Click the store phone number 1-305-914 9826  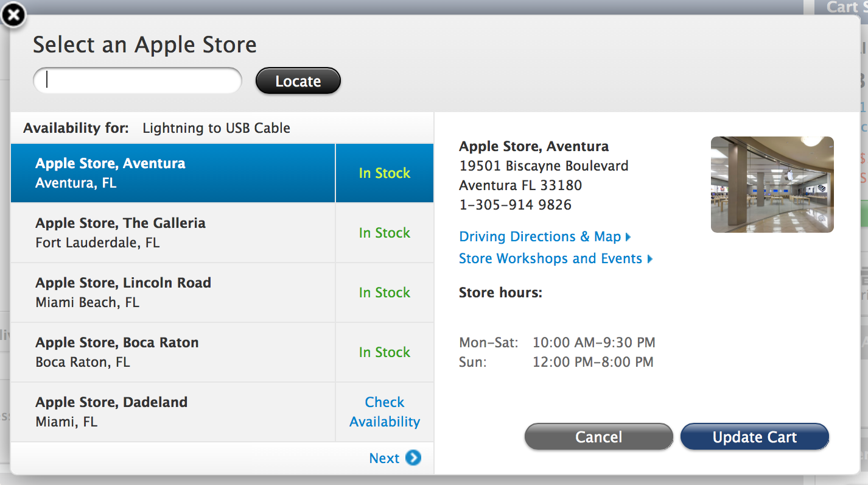point(515,205)
